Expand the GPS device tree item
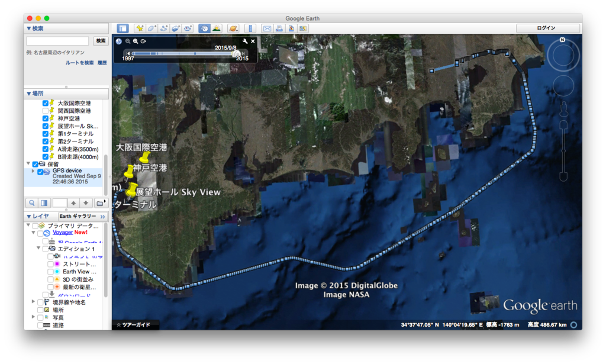606x364 pixels. (x=33, y=171)
